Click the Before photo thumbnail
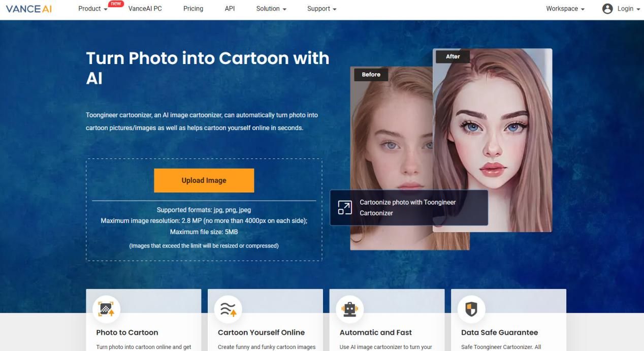 click(391, 158)
